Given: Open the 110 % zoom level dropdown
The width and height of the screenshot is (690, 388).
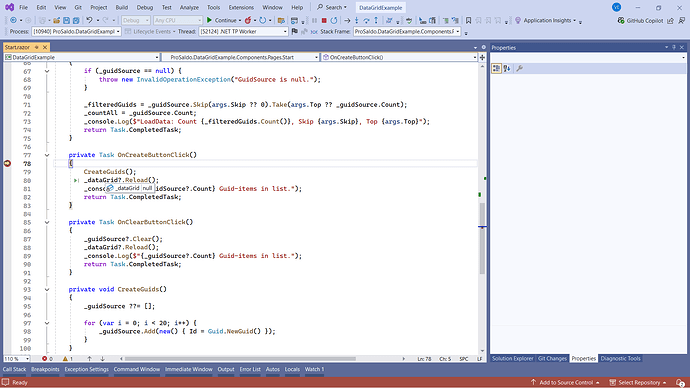Looking at the screenshot, I should pos(17,359).
